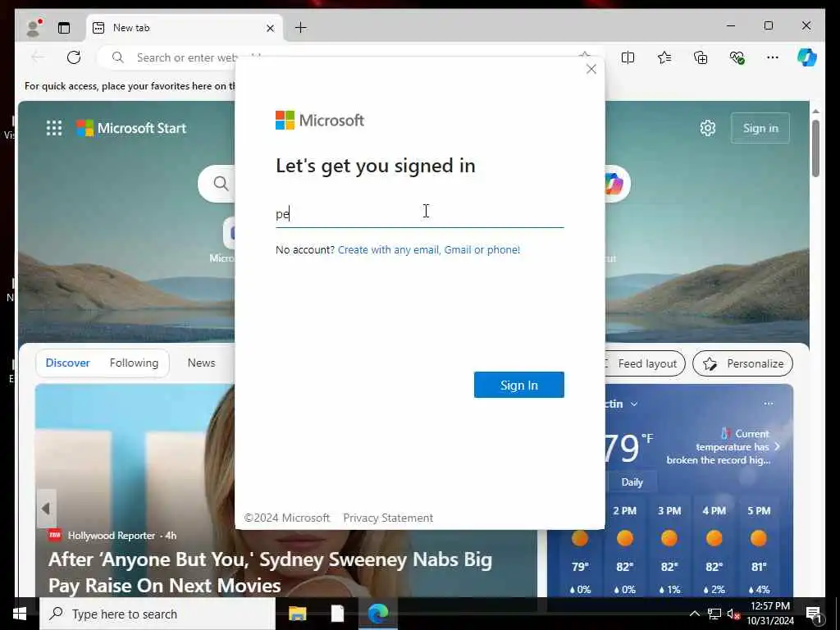Open Settings and more ellipsis menu
Screen dimensions: 840x630
click(773, 57)
